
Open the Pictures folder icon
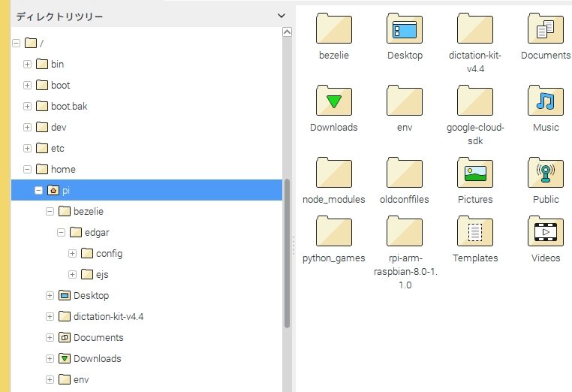coord(475,173)
